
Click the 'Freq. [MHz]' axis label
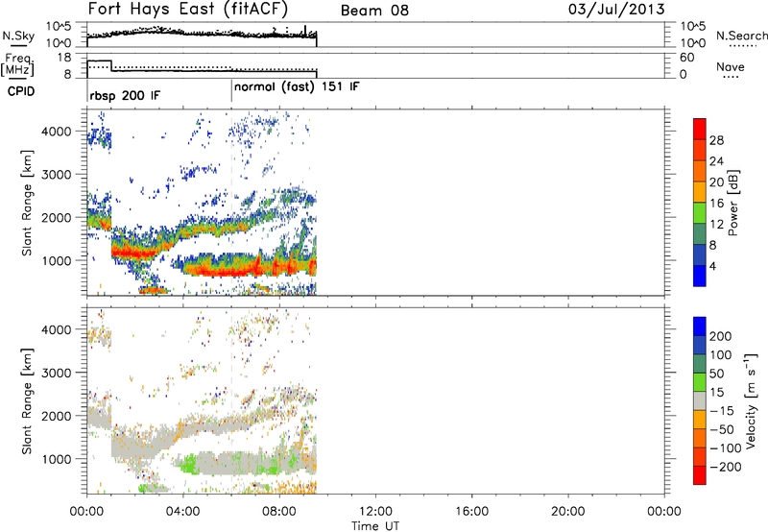tap(17, 64)
